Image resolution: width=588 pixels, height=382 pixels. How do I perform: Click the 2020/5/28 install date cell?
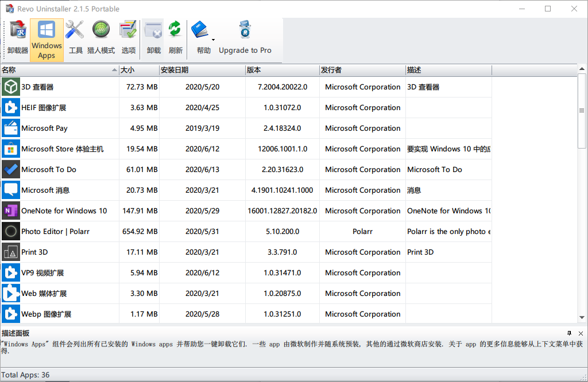(x=202, y=314)
